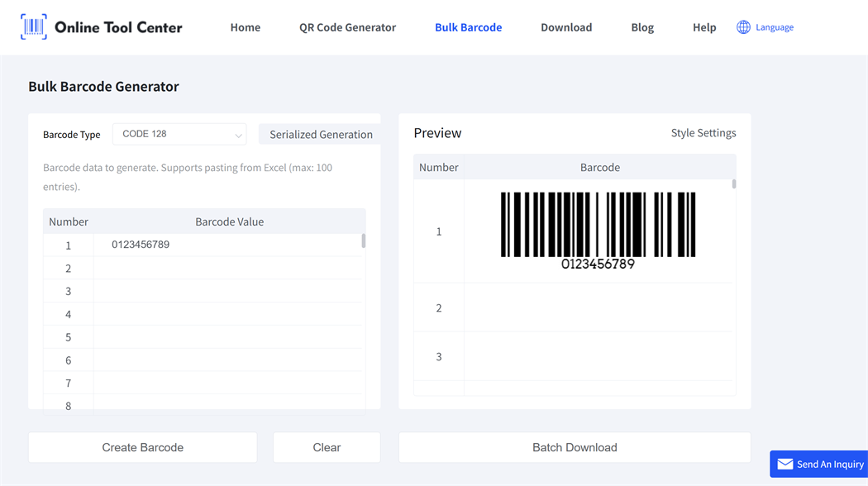Navigate to the Home menu item
Screen dimensions: 868x486
tap(245, 26)
